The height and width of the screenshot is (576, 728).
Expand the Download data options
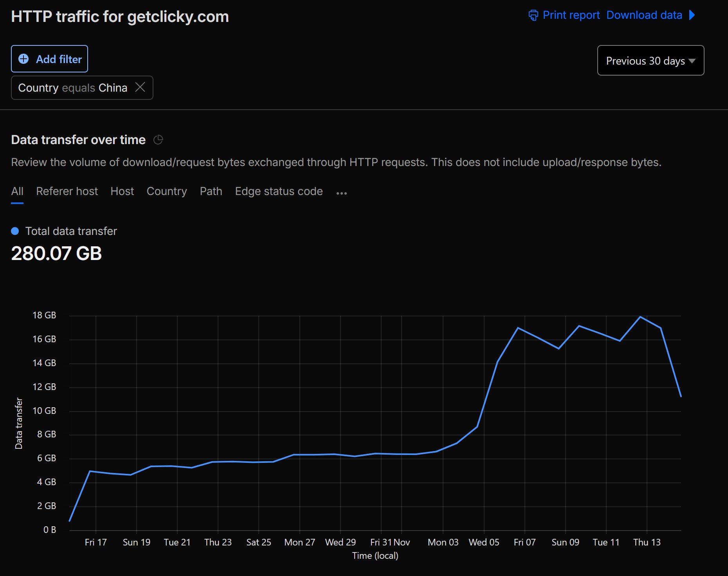645,15
